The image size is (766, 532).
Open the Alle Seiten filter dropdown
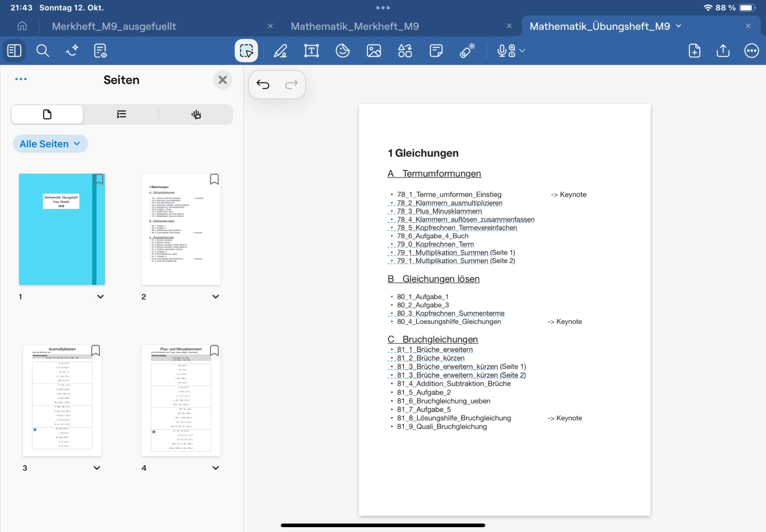50,144
